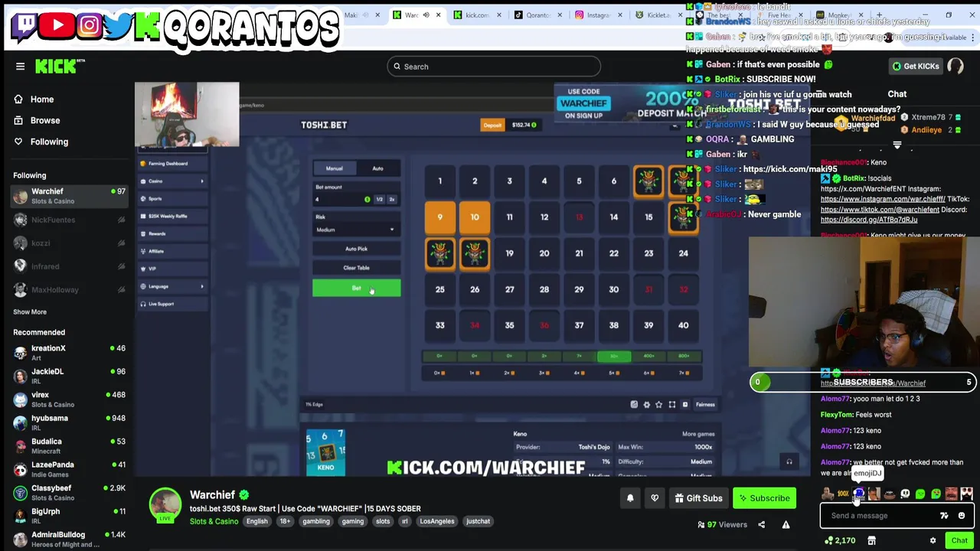Select Keno number 35 tile
980x551 pixels.
point(509,325)
